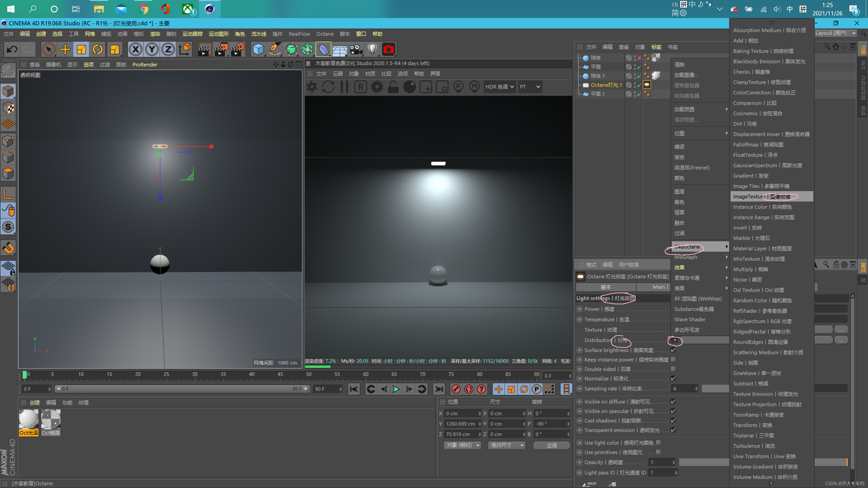
Task: Select the Rotate tool icon
Action: (x=98, y=49)
